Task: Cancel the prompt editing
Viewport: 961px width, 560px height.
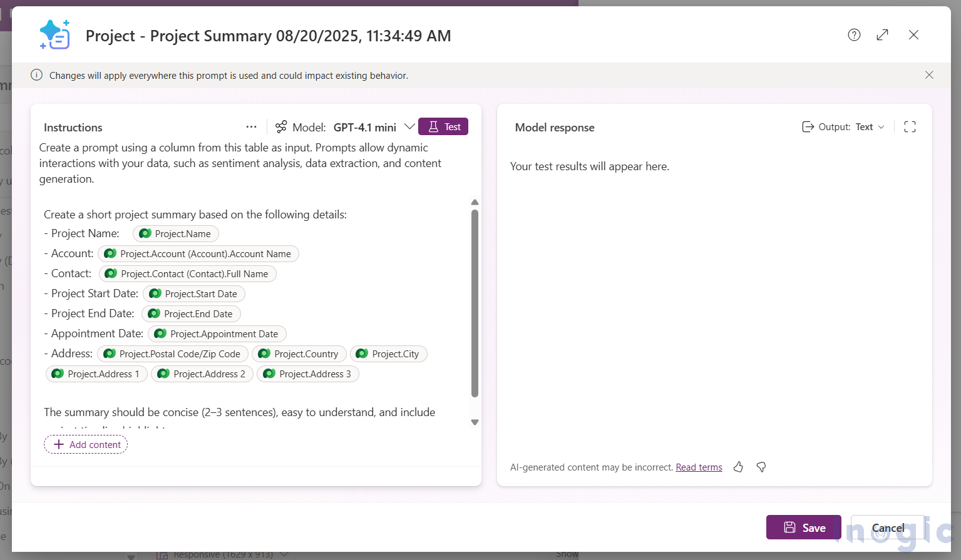Action: [x=888, y=527]
